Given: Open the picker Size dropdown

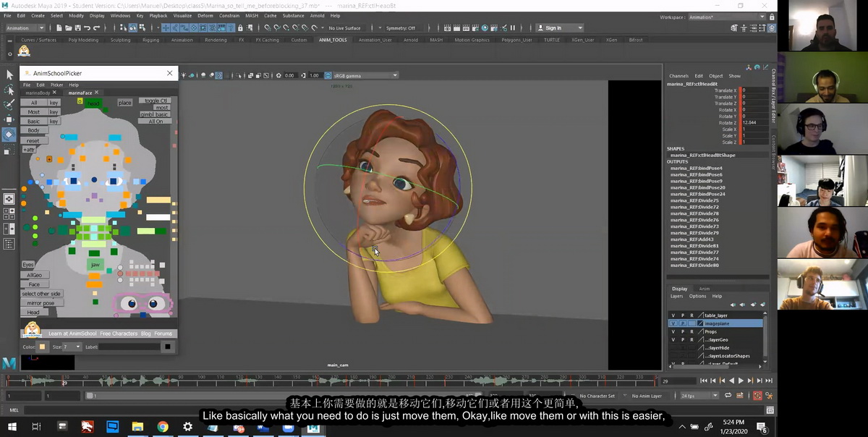Looking at the screenshot, I should point(73,347).
